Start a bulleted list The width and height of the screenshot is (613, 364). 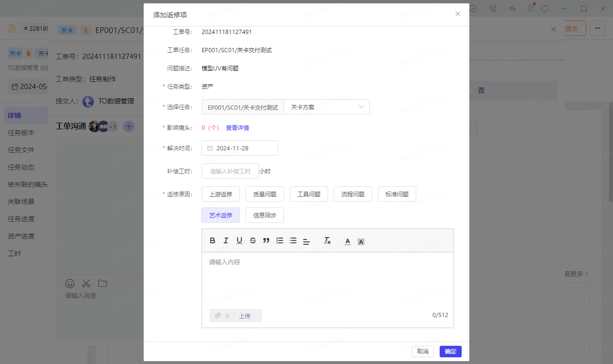[293, 241]
